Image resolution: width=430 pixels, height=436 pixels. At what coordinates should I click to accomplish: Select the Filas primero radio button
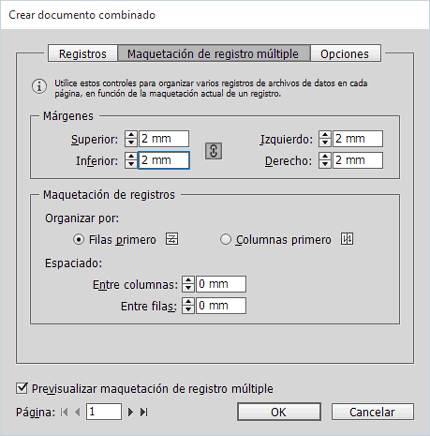click(78, 239)
